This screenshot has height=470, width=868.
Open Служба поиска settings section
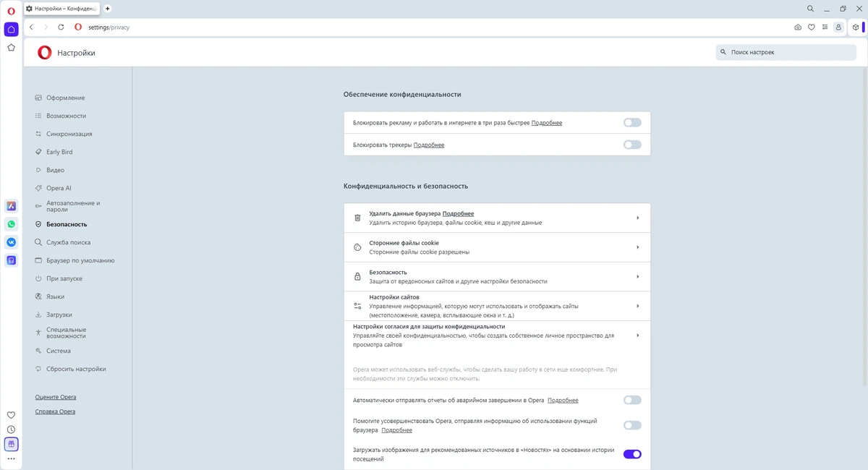[x=68, y=242]
